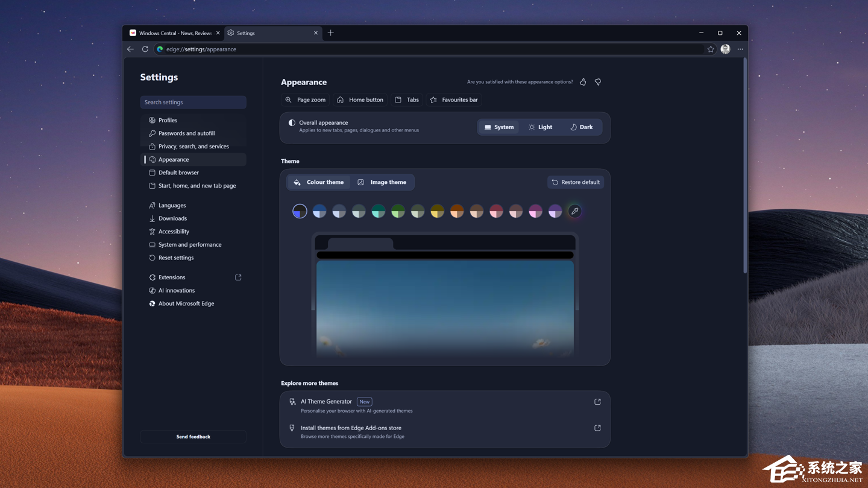Open System and performance settings
Screen dimensions: 868x488
(193, 245)
